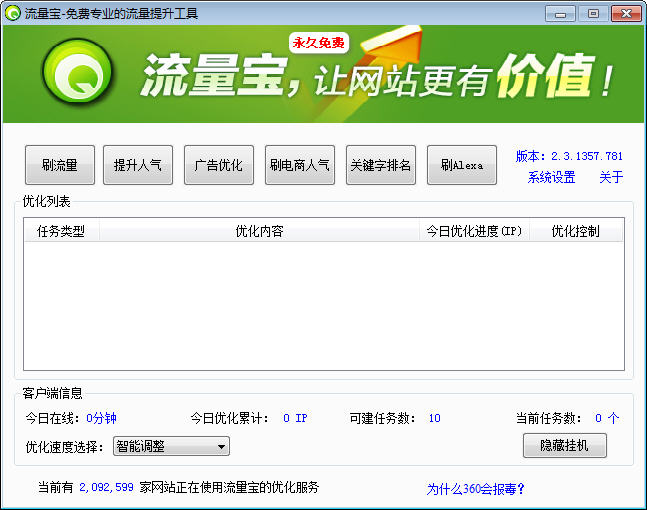
Task: Open 刷电商人气 task creator
Action: tap(300, 165)
